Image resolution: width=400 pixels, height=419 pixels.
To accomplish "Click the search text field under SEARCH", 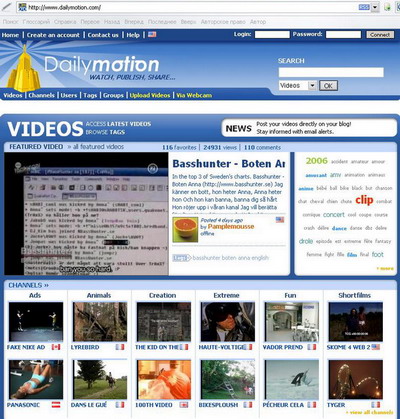I will [331, 72].
